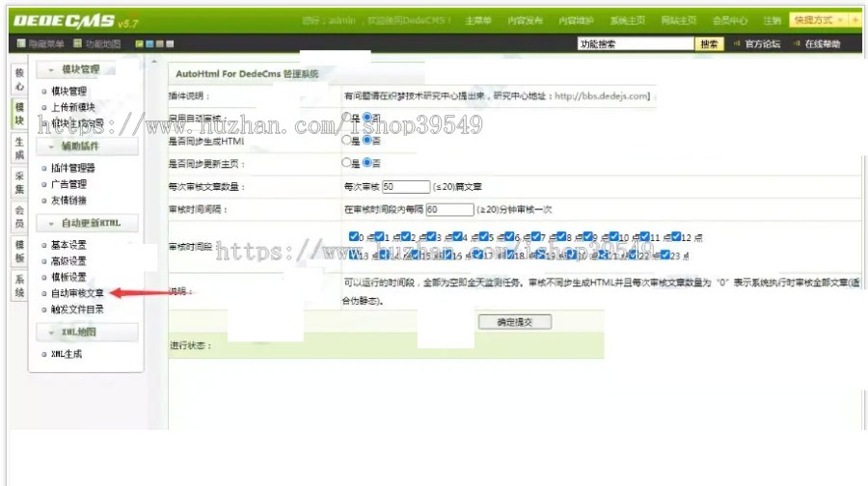Screen dimensions: 868x486
Task: Uncheck the 11 点 checkbox
Action: [644, 236]
